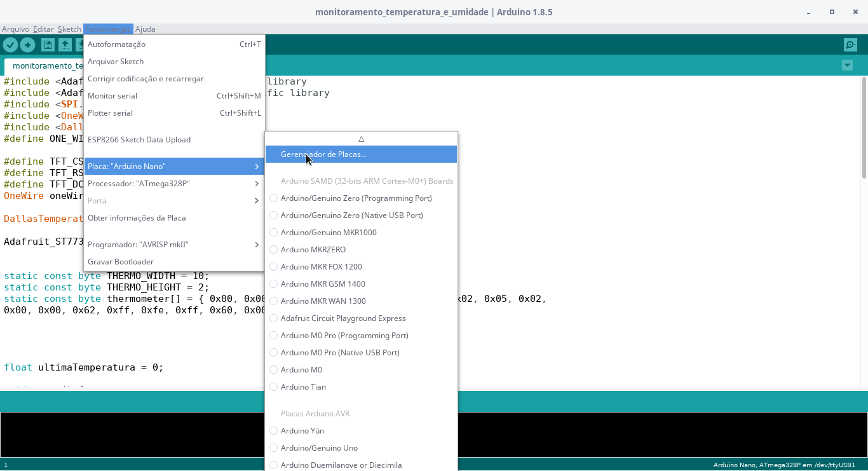This screenshot has height=471, width=868.
Task: Open the Ajuda menu
Action: coord(145,29)
